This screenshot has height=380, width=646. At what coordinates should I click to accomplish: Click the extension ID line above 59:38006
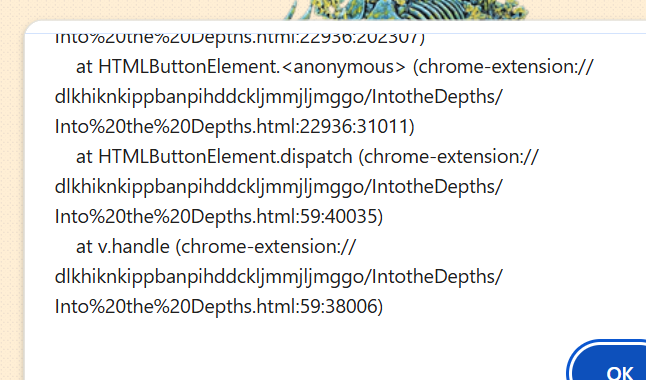click(x=279, y=277)
